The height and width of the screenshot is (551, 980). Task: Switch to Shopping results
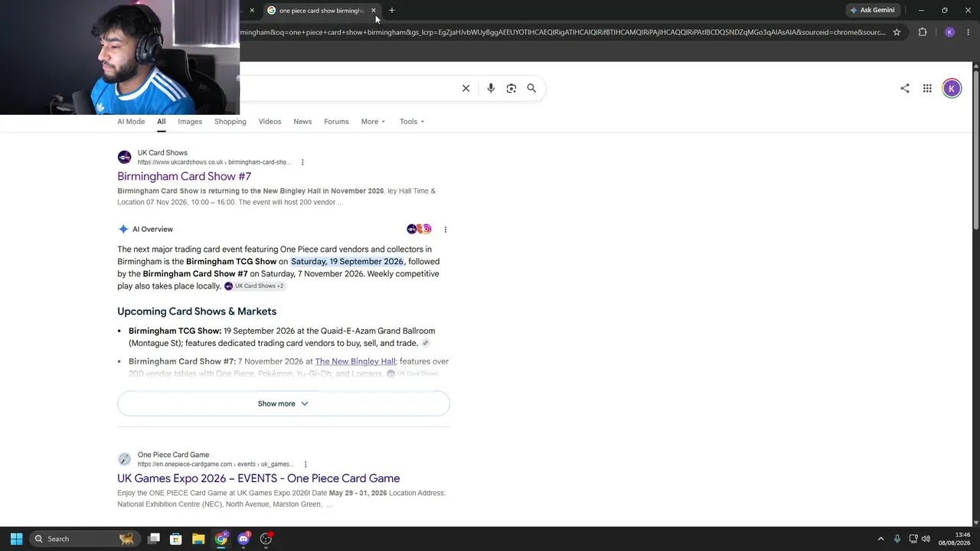230,122
